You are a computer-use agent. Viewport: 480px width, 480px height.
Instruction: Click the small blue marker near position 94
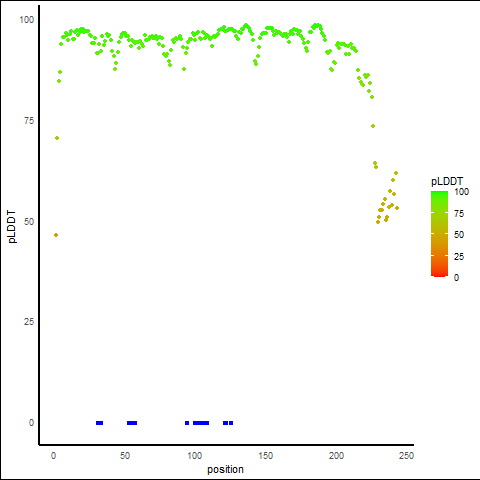[x=187, y=423]
